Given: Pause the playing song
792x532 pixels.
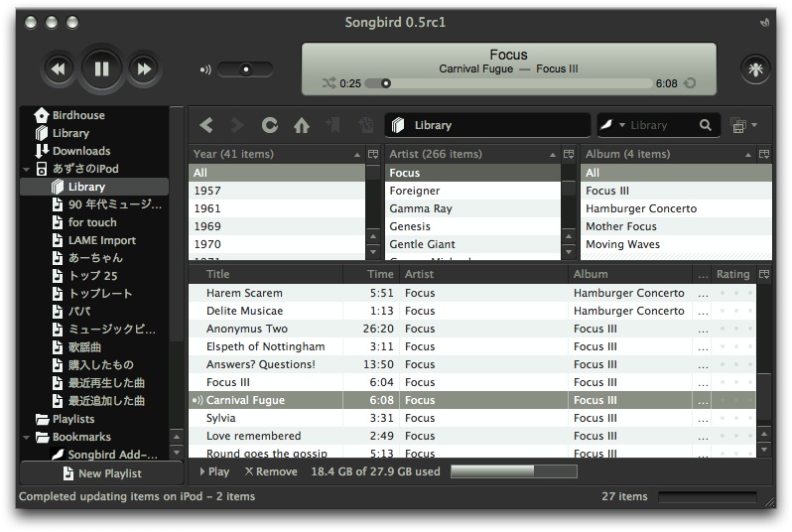Looking at the screenshot, I should (101, 68).
